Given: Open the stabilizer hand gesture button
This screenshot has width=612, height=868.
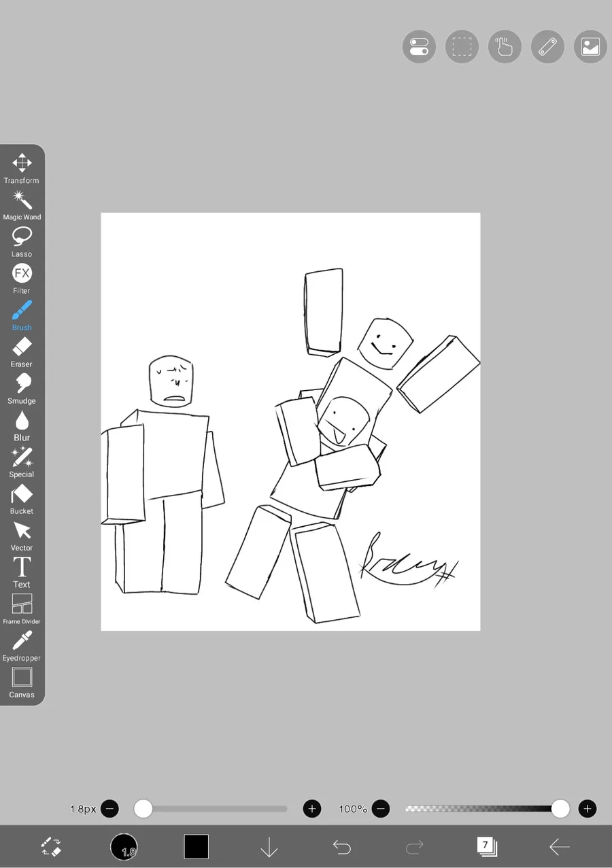Looking at the screenshot, I should click(x=505, y=47).
